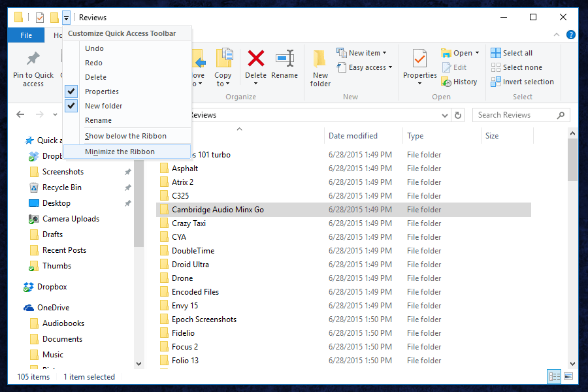588x392 pixels.
Task: Select Minimize the Ribbon
Action: [x=127, y=152]
